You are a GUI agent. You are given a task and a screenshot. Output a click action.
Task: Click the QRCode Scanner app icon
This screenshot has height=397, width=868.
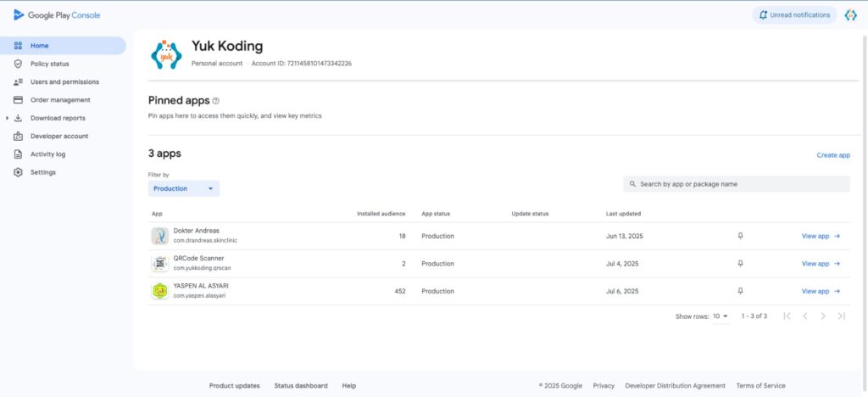point(160,264)
